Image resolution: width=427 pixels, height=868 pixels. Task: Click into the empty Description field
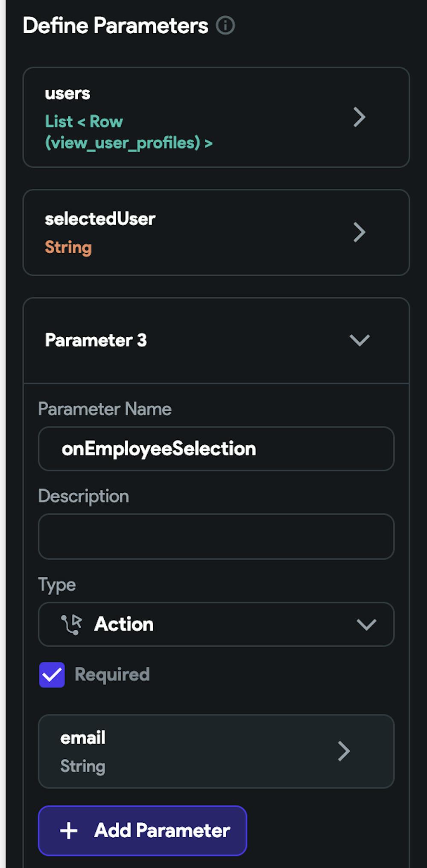(216, 537)
